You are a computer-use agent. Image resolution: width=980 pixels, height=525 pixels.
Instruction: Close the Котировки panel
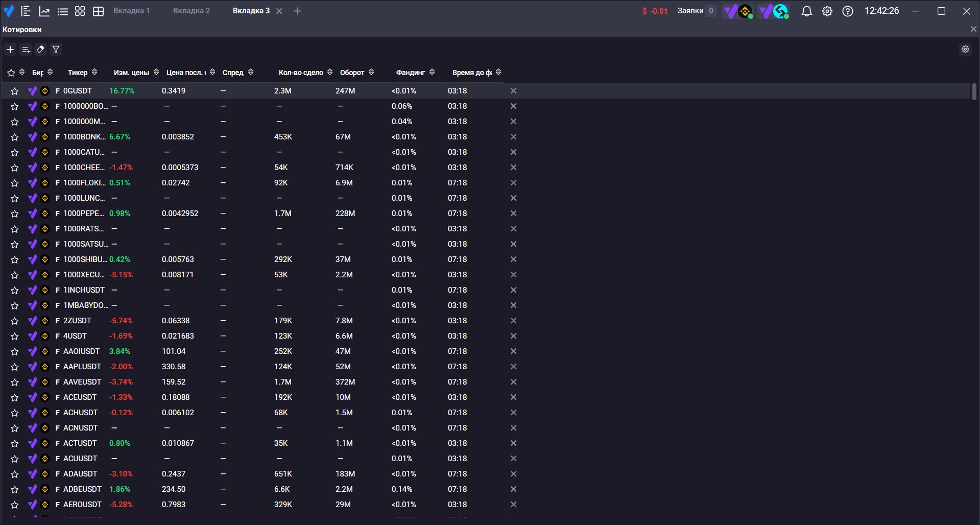click(973, 29)
